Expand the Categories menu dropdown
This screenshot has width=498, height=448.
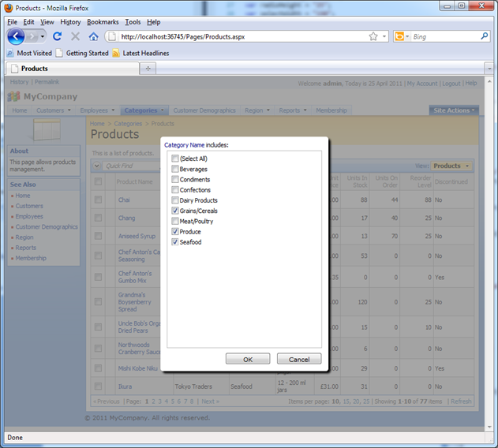pyautogui.click(x=163, y=110)
